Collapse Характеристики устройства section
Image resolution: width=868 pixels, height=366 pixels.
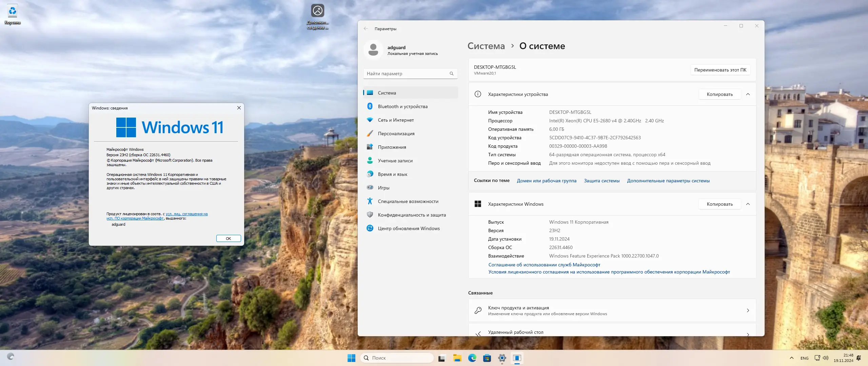tap(748, 94)
